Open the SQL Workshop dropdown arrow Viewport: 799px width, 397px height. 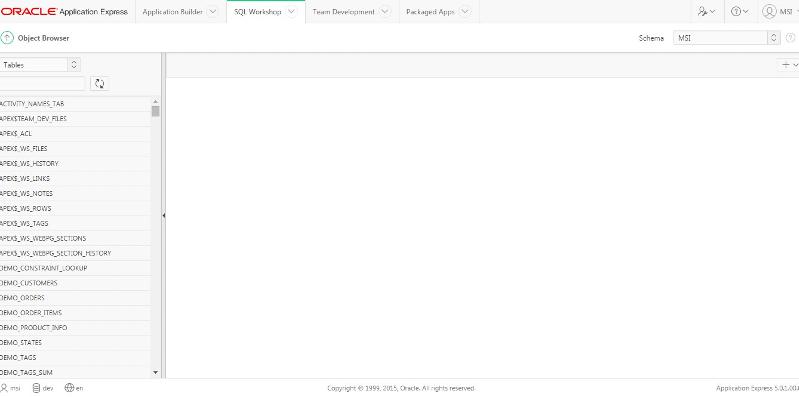coord(291,11)
